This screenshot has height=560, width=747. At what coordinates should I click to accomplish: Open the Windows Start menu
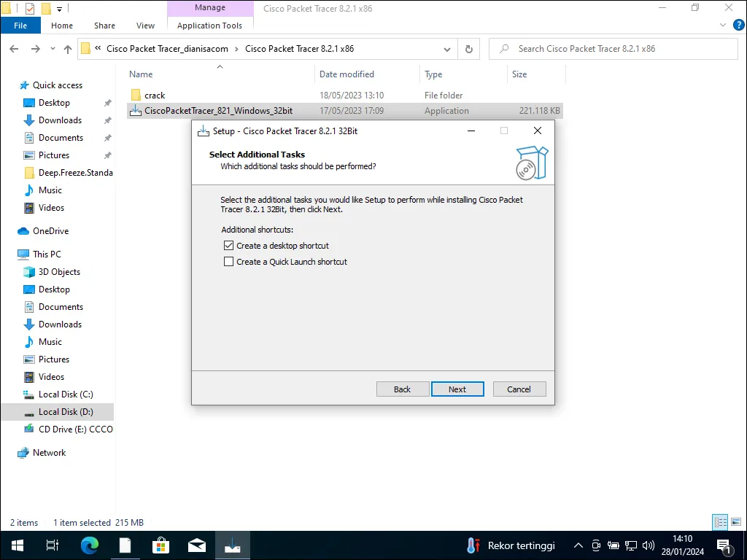point(18,545)
